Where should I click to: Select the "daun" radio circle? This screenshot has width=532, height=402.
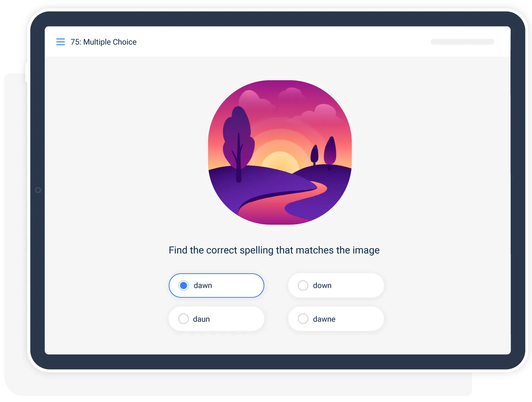click(183, 319)
